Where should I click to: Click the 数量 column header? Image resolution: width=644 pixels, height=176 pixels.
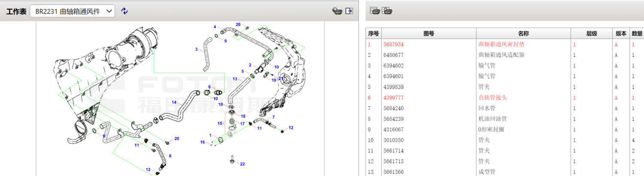(x=637, y=34)
